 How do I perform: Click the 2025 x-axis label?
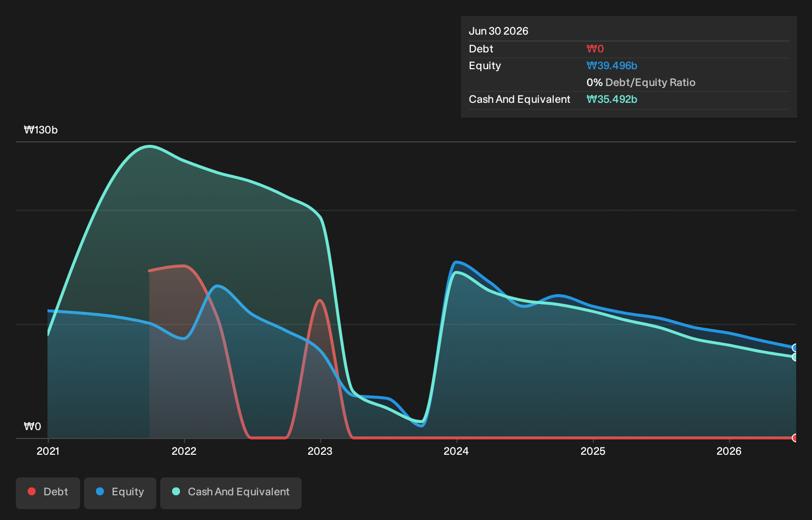593,451
